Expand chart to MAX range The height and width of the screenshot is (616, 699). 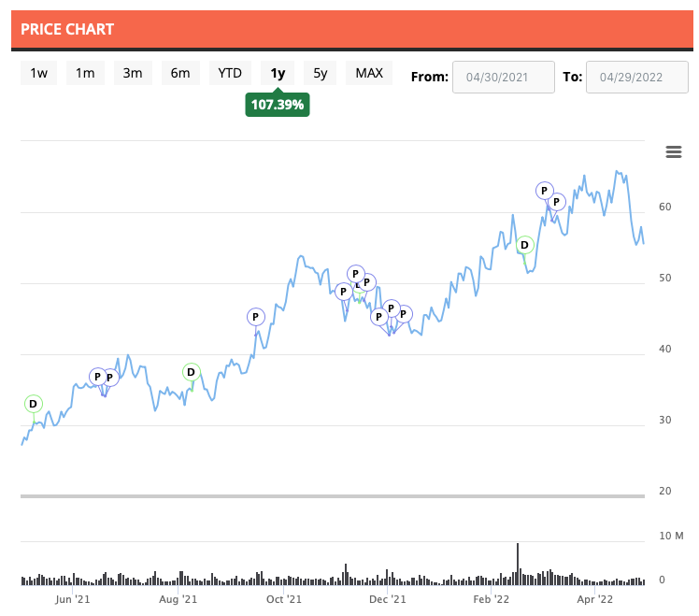369,73
